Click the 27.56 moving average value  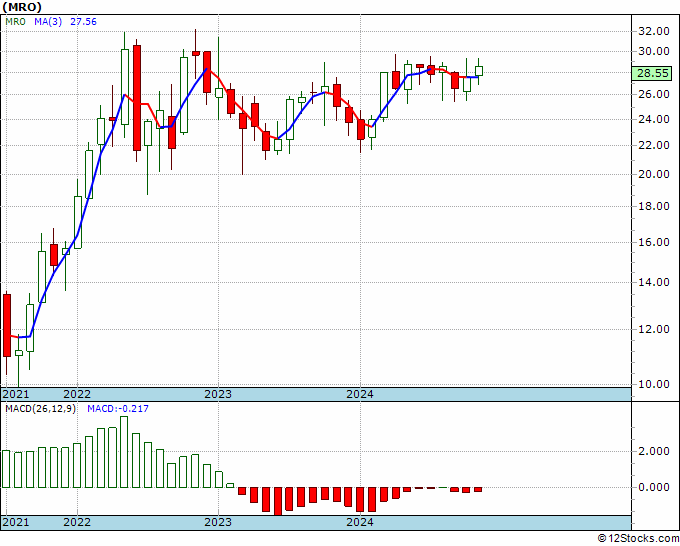[x=83, y=22]
